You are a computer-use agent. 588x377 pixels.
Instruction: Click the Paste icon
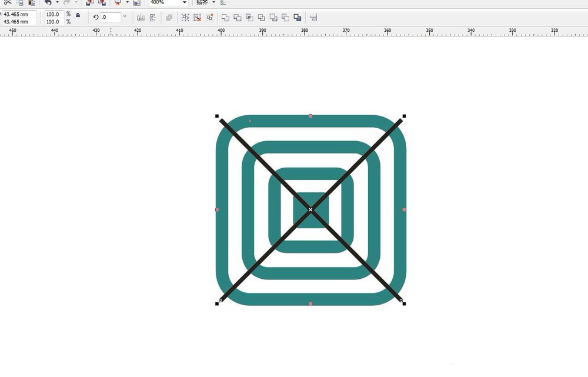[32, 2]
